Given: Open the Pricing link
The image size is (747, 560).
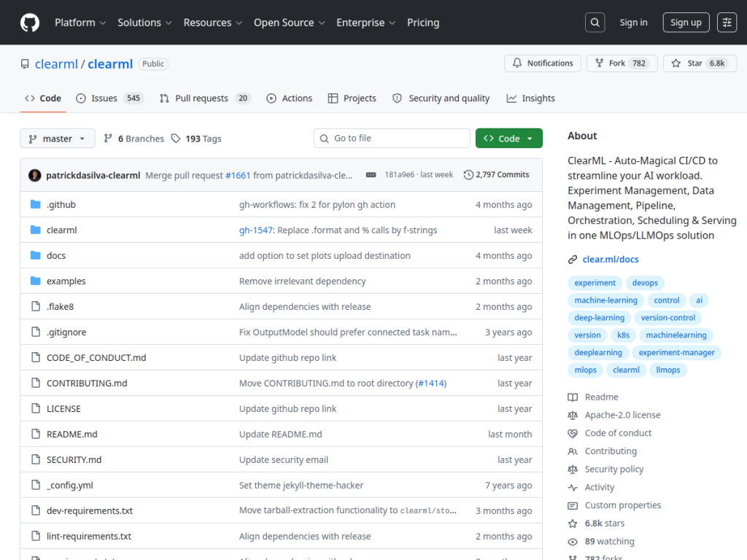Looking at the screenshot, I should point(423,23).
